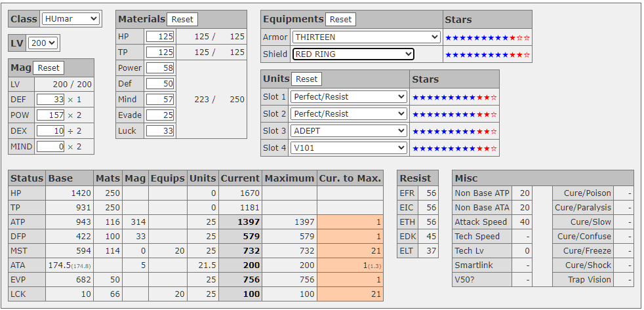Click the HP current value 1670
644x310 pixels.
coord(249,193)
